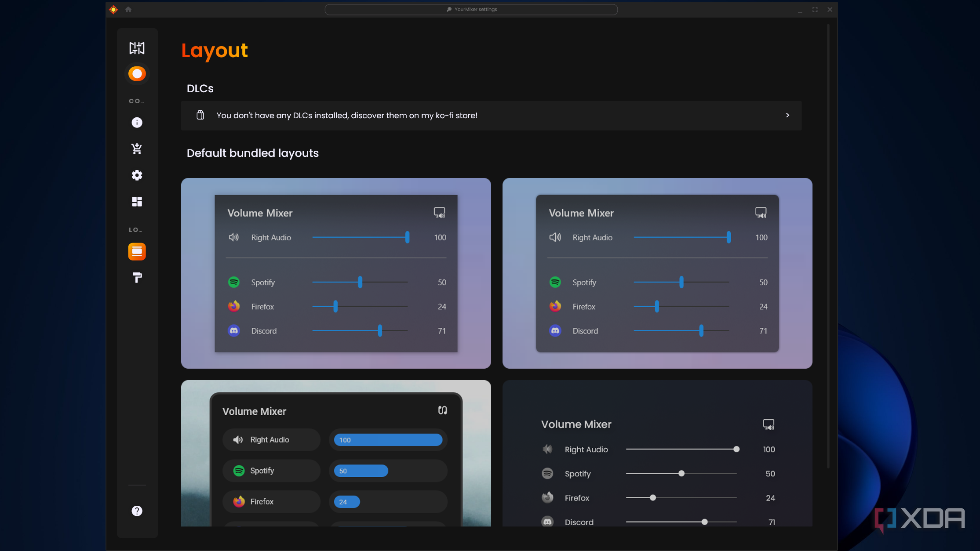Screen dimensions: 980x551
Task: Click the 'Default bundled layouts' heading
Action: pos(253,153)
